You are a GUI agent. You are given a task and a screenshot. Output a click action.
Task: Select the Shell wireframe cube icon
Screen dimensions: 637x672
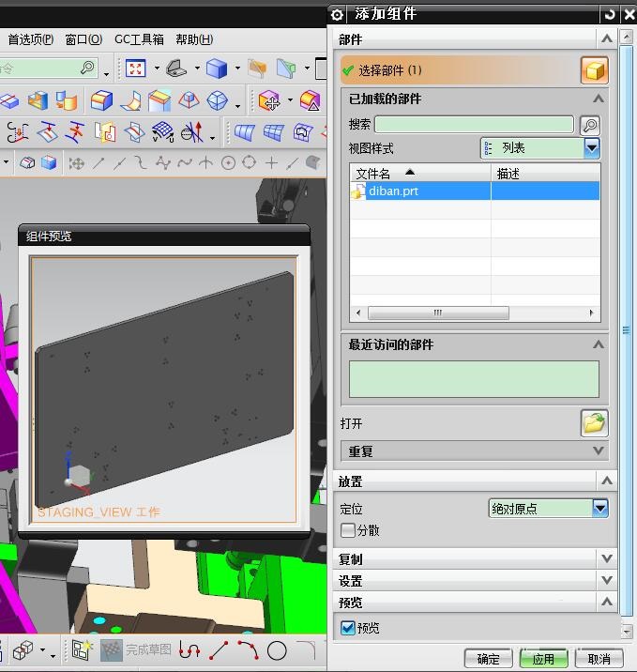pos(218,100)
